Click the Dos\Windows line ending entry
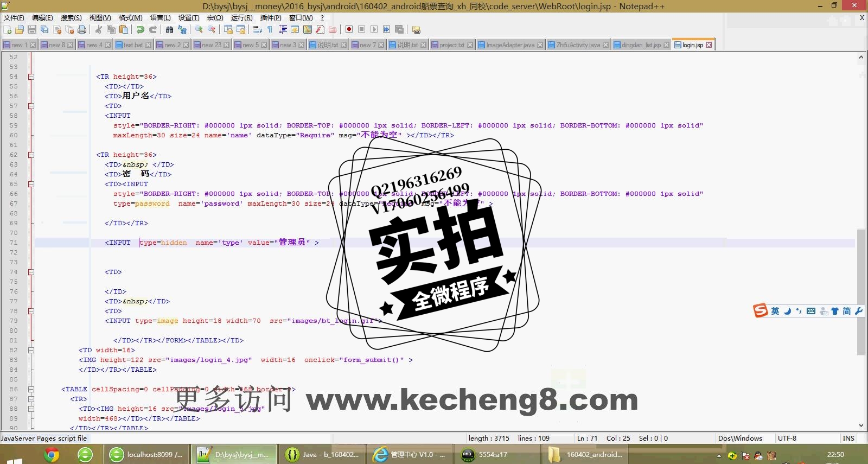Viewport: 868px width, 464px height. point(740,438)
